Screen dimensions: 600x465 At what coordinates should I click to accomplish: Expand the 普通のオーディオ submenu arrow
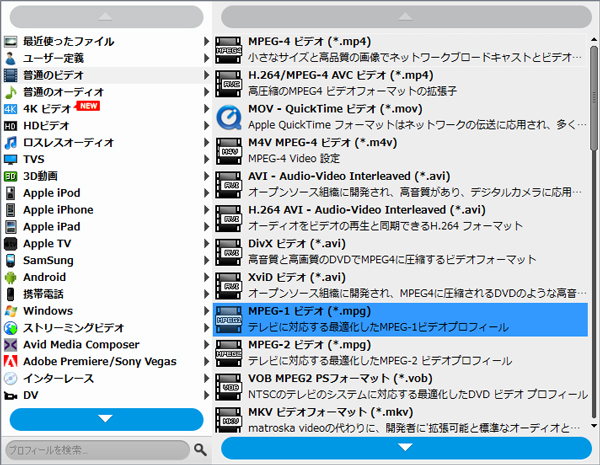pos(207,92)
